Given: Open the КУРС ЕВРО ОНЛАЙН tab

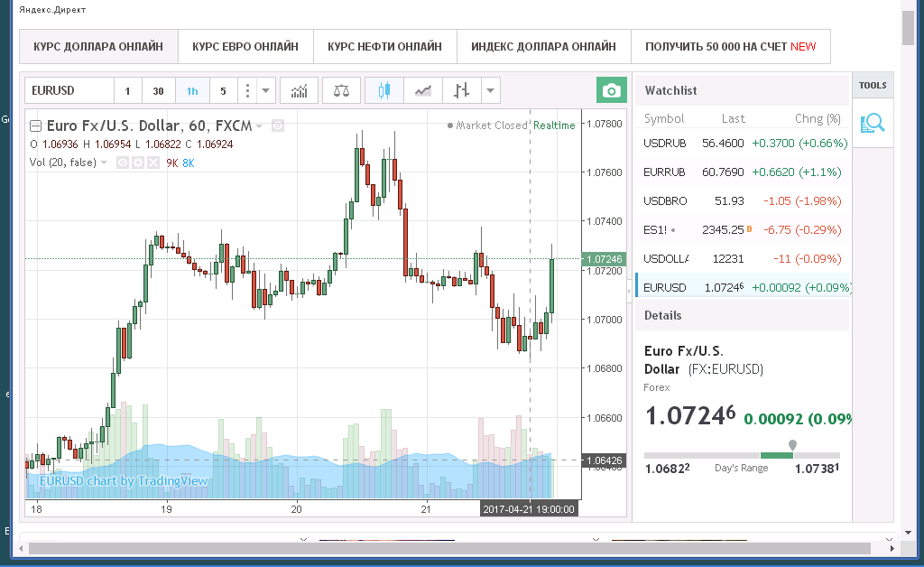Looking at the screenshot, I should pos(245,47).
